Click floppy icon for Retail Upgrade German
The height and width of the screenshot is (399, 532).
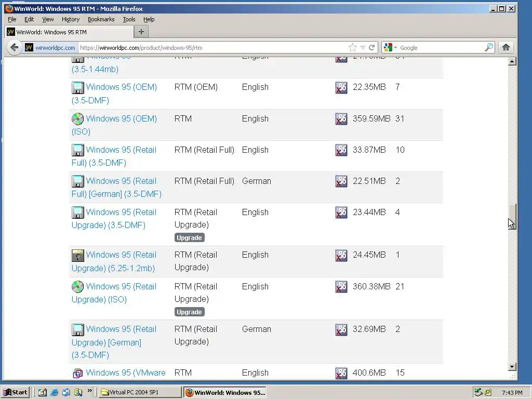[78, 329]
